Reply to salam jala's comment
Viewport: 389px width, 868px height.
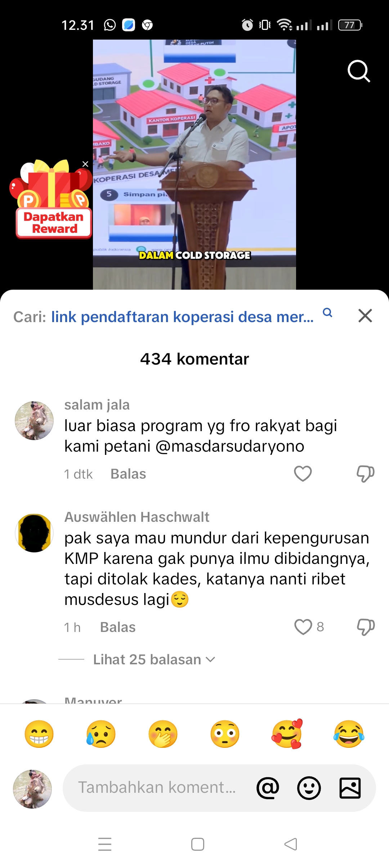pos(128,474)
